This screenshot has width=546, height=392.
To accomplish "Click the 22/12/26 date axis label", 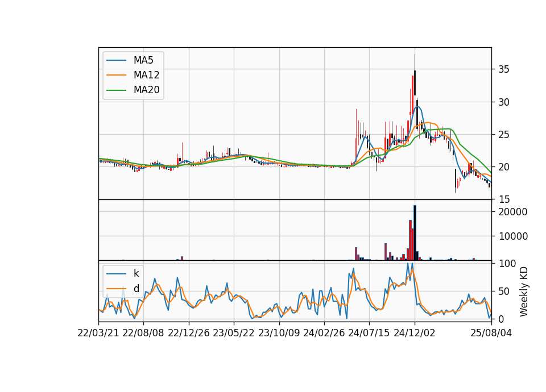I will point(189,333).
